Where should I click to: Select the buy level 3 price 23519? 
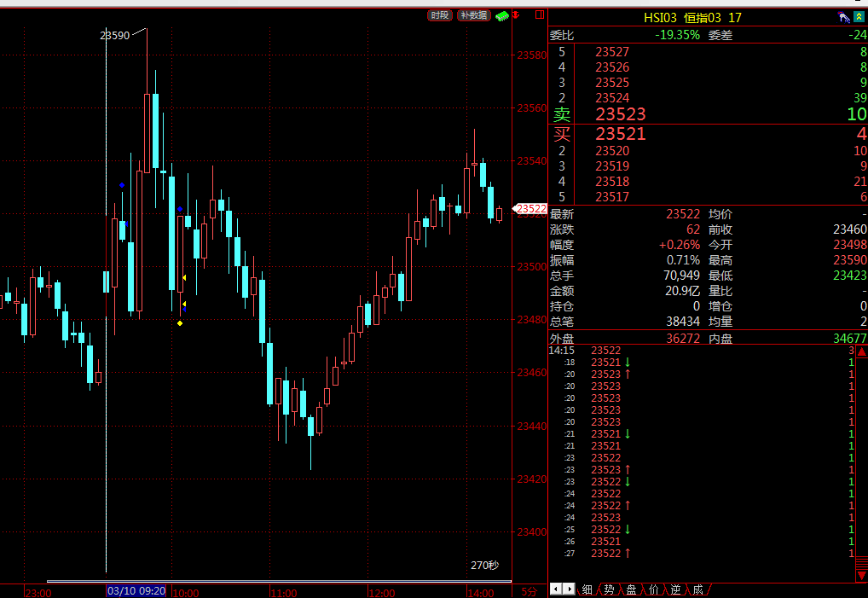[x=612, y=166]
